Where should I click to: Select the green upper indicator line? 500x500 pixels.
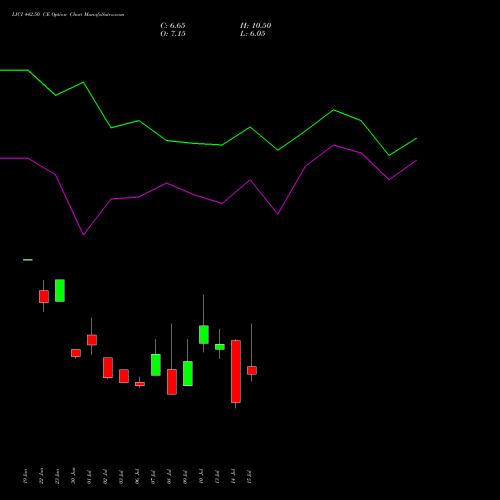click(x=208, y=113)
